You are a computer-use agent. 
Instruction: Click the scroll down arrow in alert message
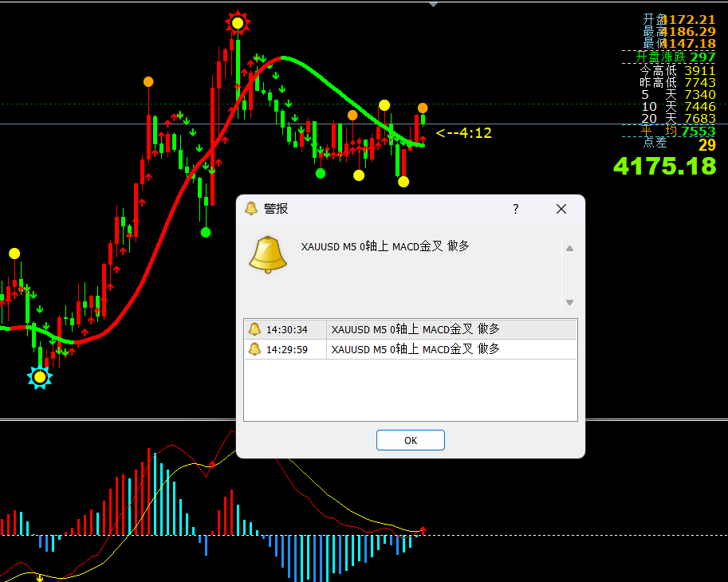pyautogui.click(x=569, y=303)
